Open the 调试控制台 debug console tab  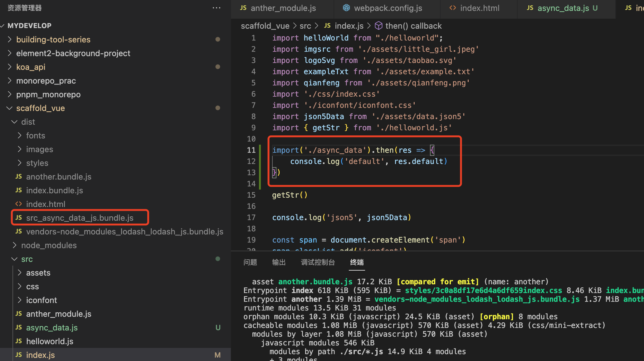coord(318,262)
